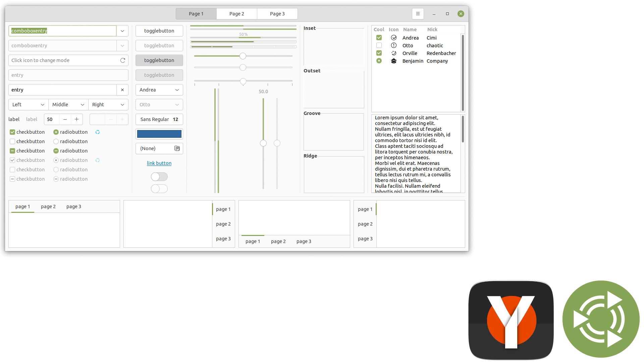Click the first togglebutton

tap(159, 31)
